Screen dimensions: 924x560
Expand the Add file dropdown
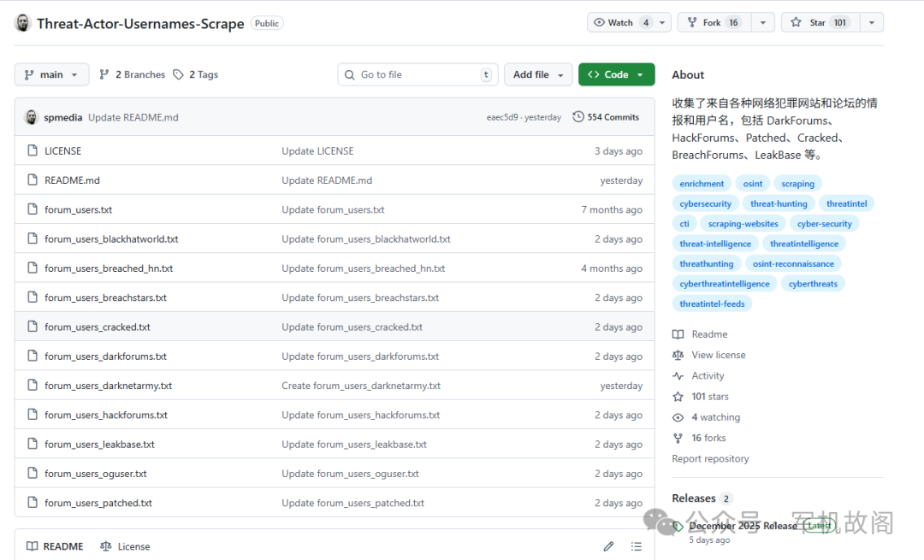tap(538, 75)
